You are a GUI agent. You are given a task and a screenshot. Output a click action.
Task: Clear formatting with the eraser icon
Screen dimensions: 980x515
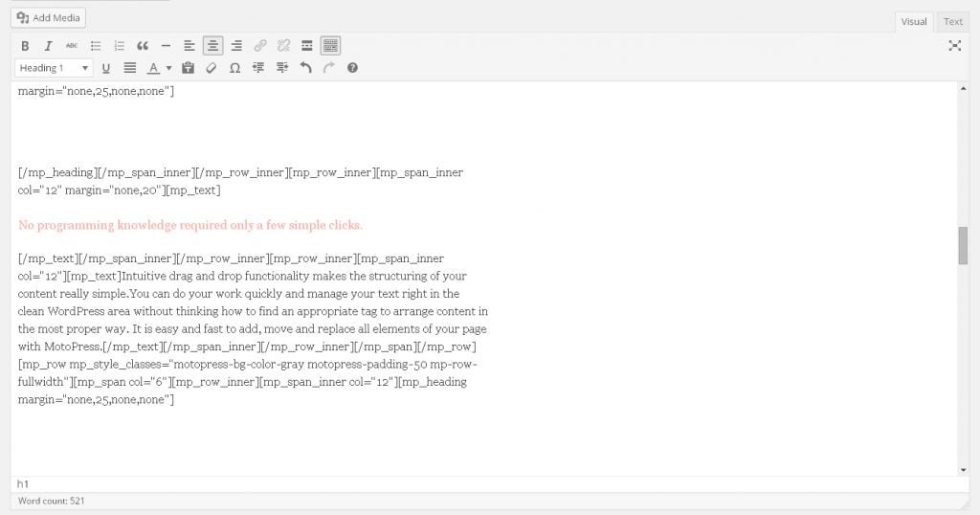click(212, 68)
